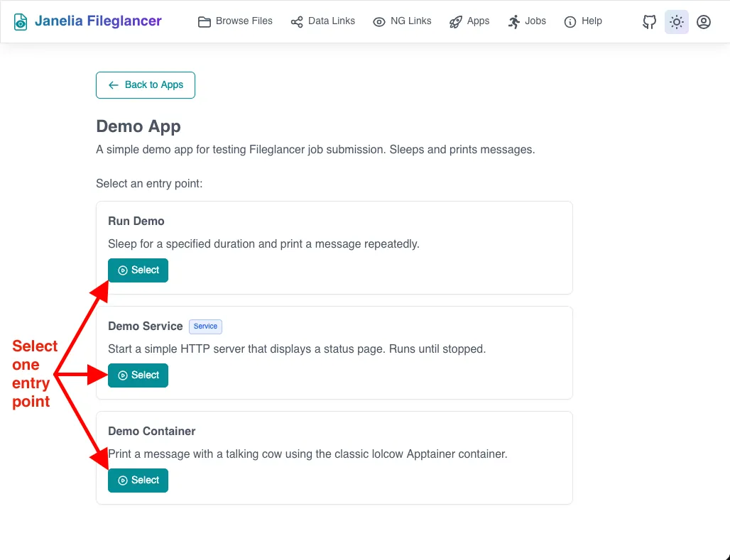
Task: Open the user profile account icon
Action: coord(704,22)
